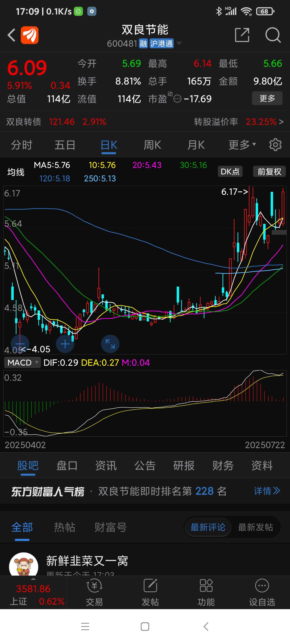Tap the MA5:5.76 value
Viewport: 290px width, 644px height.
[x=52, y=165]
